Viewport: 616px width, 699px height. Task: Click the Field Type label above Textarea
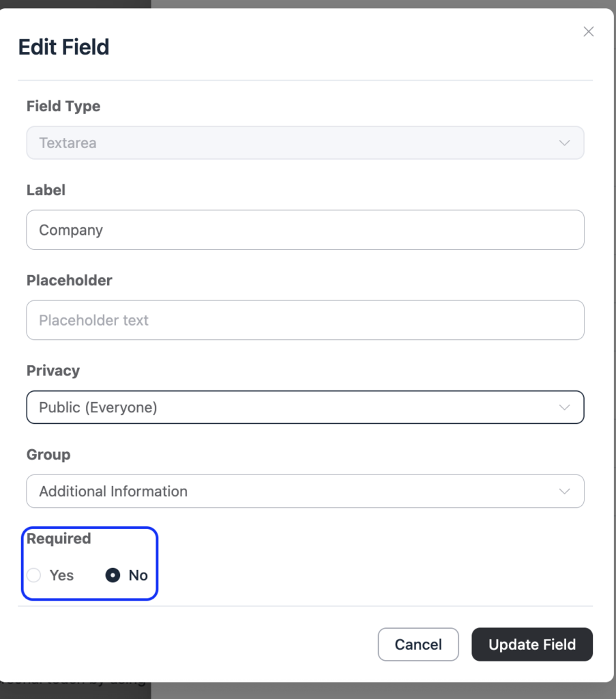click(x=63, y=106)
